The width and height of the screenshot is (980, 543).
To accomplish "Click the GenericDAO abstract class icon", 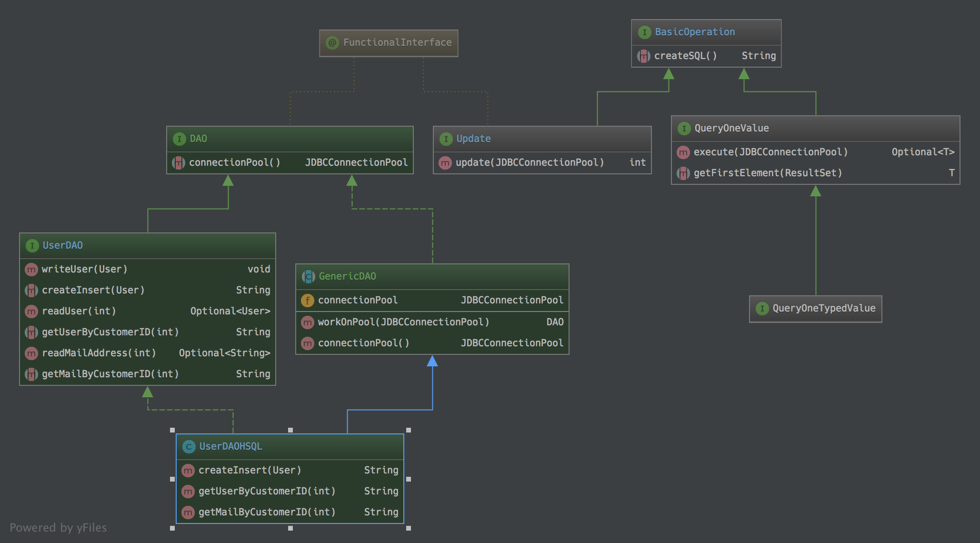I will [308, 277].
